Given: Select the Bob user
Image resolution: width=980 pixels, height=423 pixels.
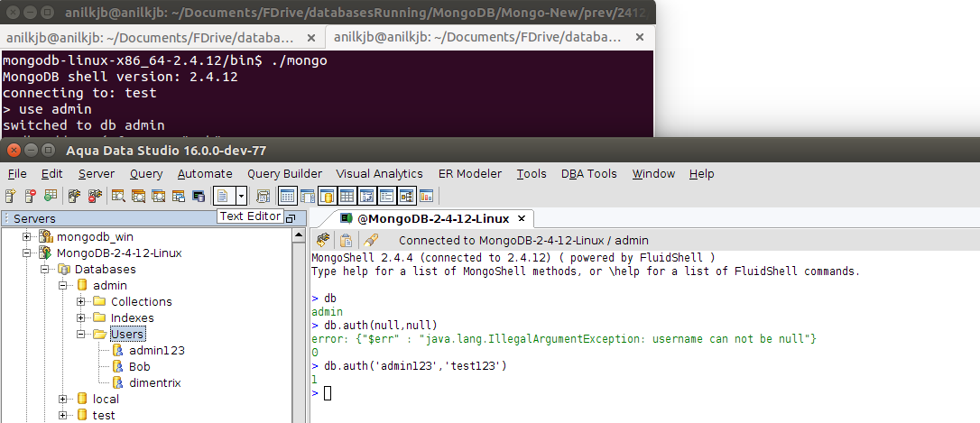Looking at the screenshot, I should tap(139, 367).
